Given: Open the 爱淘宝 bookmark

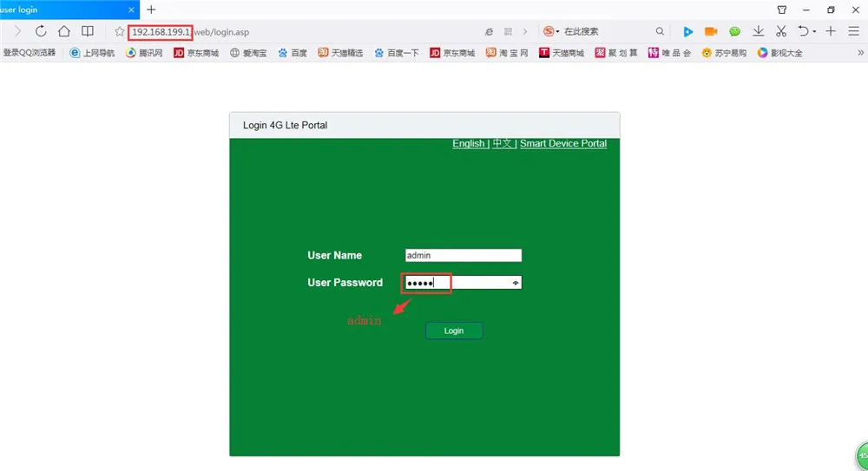Looking at the screenshot, I should (248, 53).
